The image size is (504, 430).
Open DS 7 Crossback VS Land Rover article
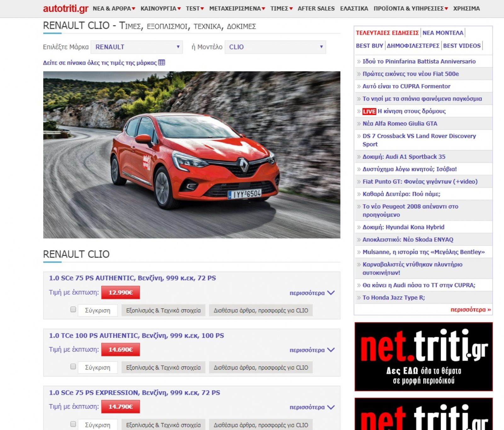419,140
